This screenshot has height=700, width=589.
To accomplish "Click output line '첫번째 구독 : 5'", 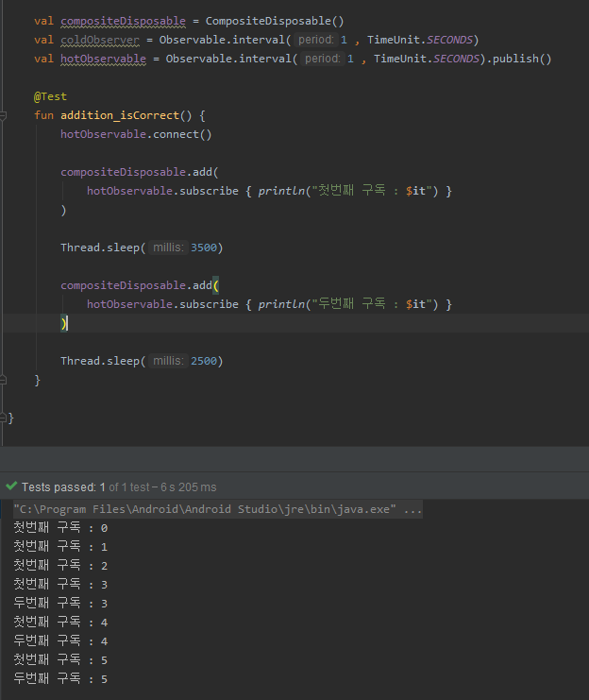I will tap(60, 659).
